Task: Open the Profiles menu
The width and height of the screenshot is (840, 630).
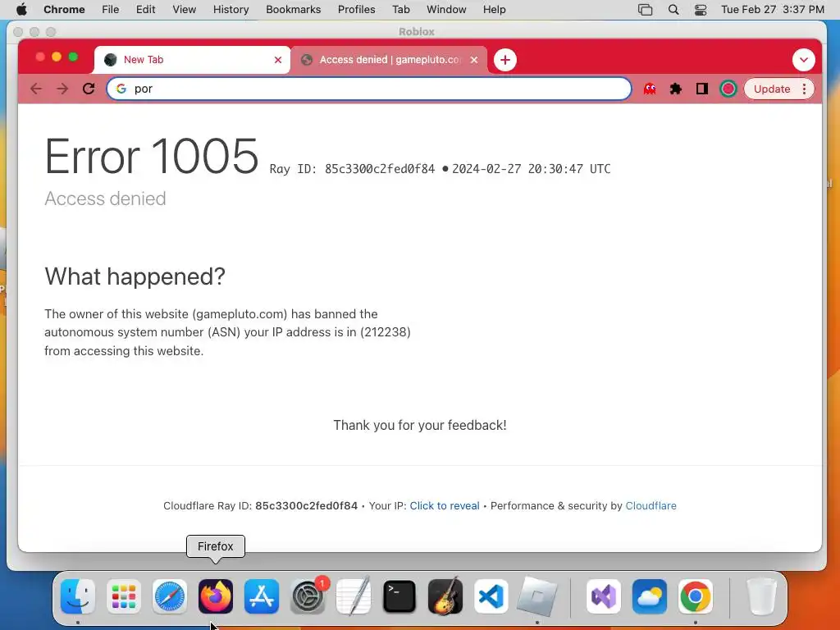Action: pyautogui.click(x=356, y=10)
